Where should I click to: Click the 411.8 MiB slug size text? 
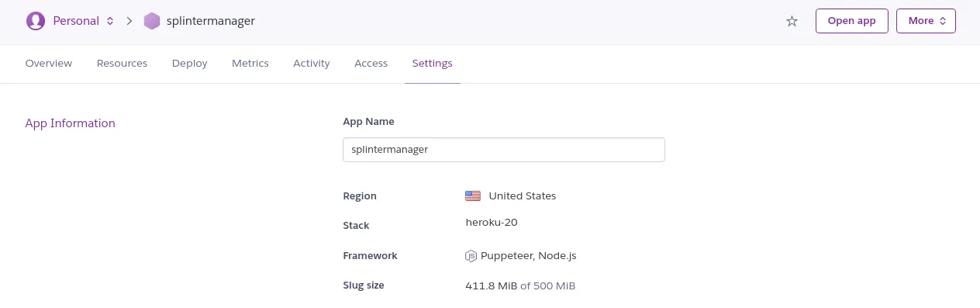[491, 286]
